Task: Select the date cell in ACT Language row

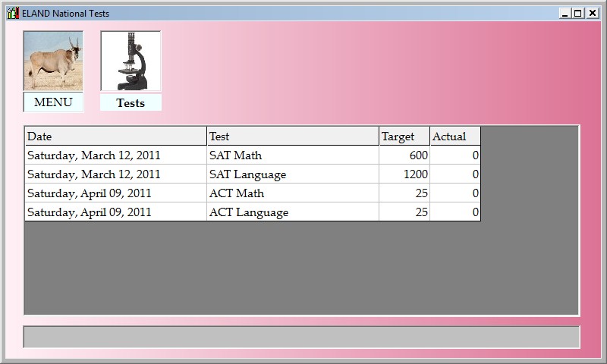Action: click(115, 212)
